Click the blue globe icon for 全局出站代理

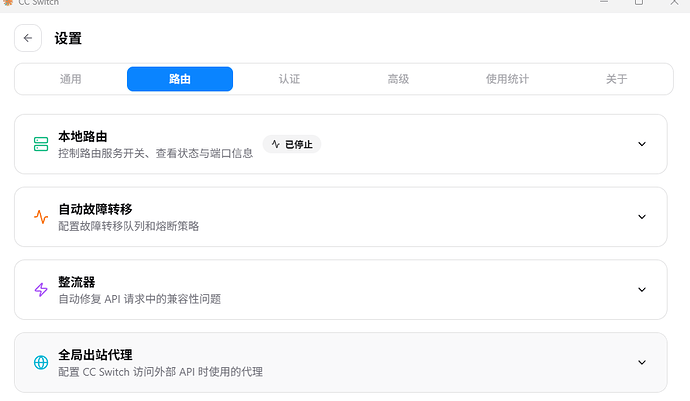(41, 362)
